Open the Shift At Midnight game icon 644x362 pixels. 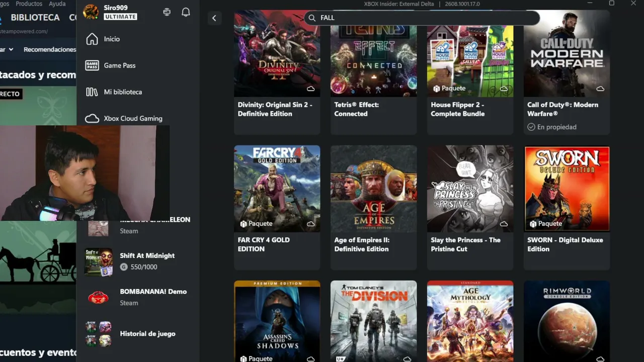(98, 261)
